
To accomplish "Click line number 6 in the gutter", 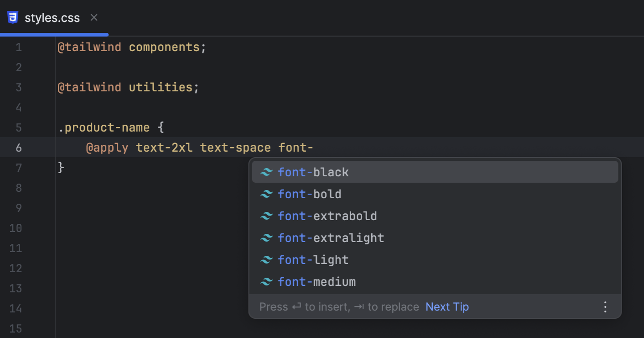I will coord(19,148).
